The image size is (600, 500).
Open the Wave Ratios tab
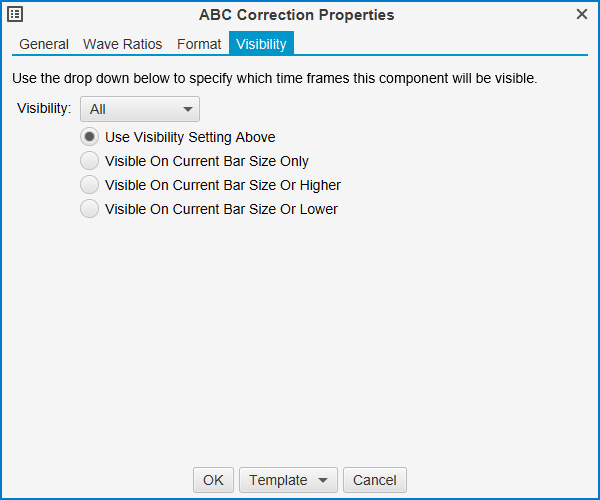pyautogui.click(x=123, y=44)
